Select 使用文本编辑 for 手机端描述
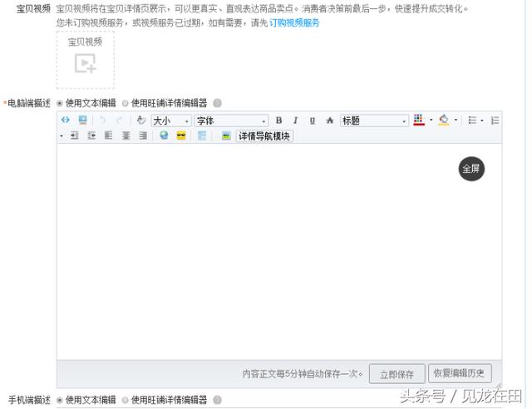The width and height of the screenshot is (532, 409). coord(60,400)
